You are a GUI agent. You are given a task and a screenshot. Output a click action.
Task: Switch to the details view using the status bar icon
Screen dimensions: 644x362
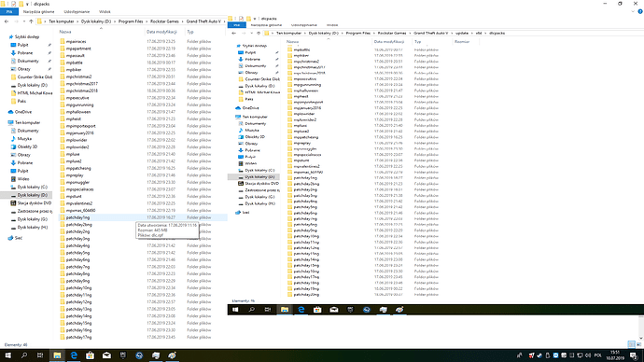631,344
